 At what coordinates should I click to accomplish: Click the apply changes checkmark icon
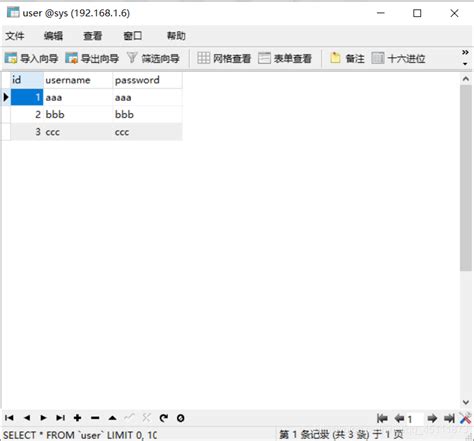[130, 417]
